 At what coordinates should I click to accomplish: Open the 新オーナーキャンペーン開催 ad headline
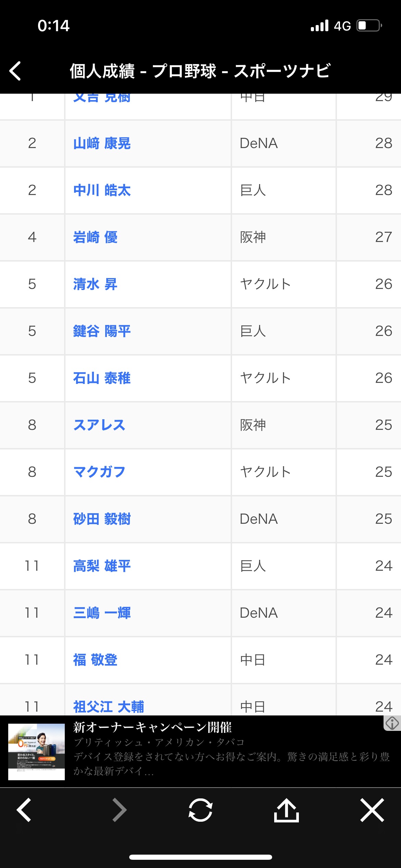point(153,727)
